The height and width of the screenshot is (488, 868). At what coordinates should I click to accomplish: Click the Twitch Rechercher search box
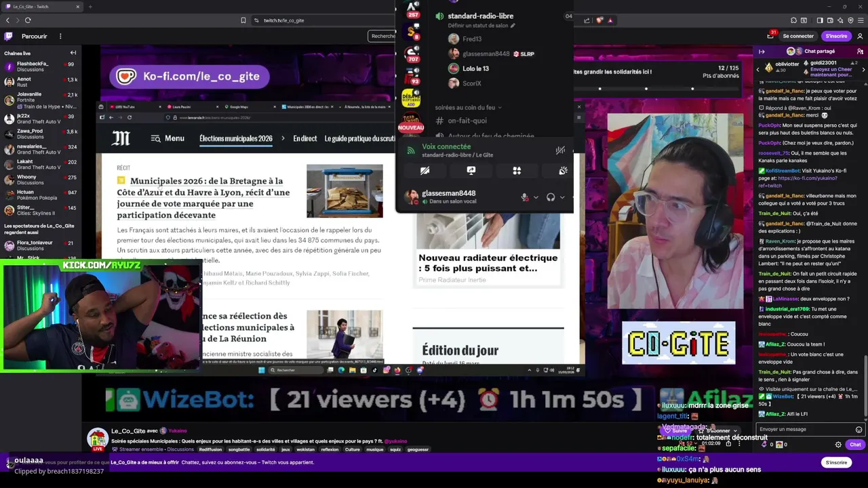point(382,36)
